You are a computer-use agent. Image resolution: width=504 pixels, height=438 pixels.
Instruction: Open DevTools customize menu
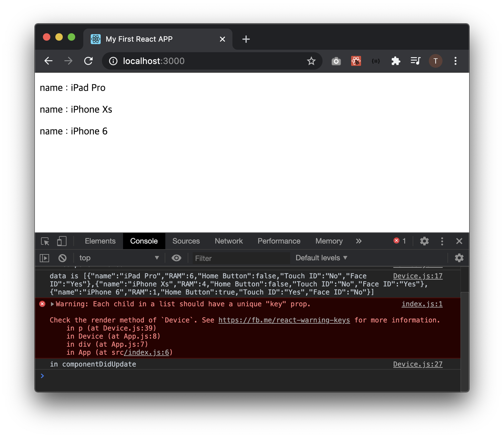[x=442, y=241]
